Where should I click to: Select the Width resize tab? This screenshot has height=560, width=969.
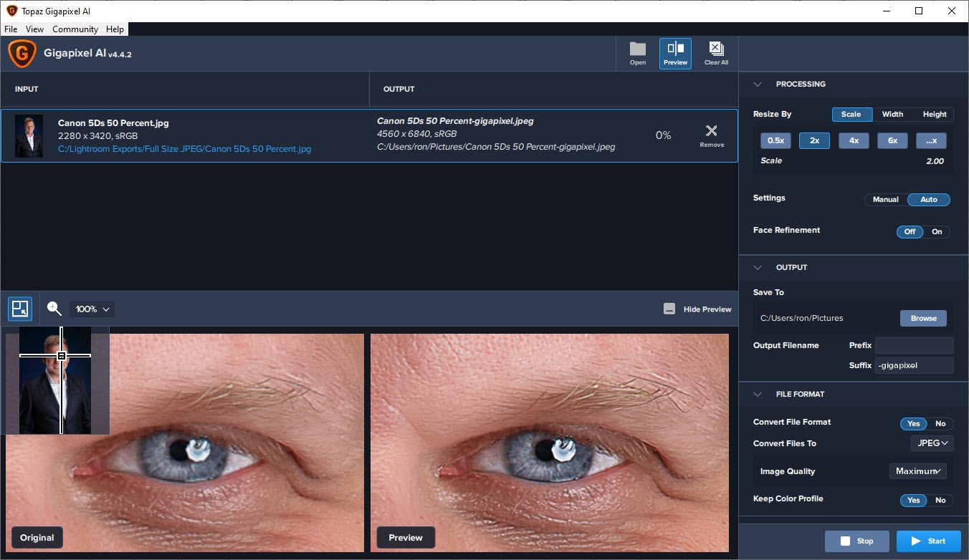point(892,115)
